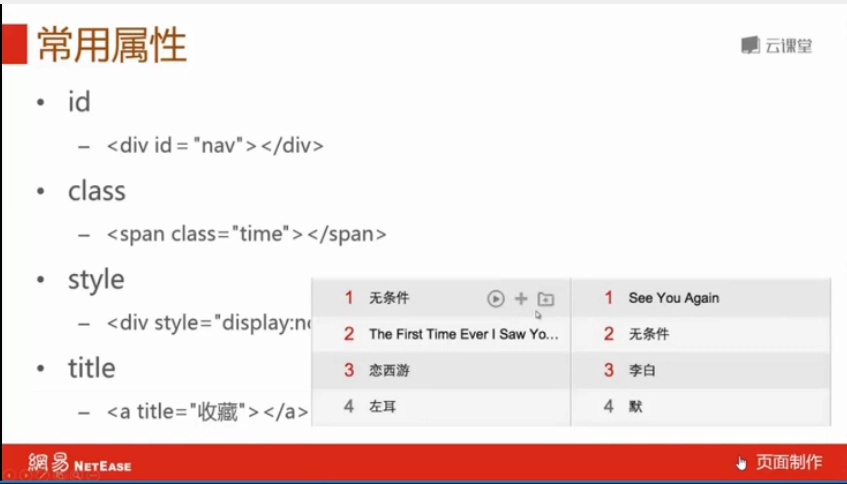The width and height of the screenshot is (847, 484).
Task: Click the 页面制作 label in the footer
Action: pos(789,462)
